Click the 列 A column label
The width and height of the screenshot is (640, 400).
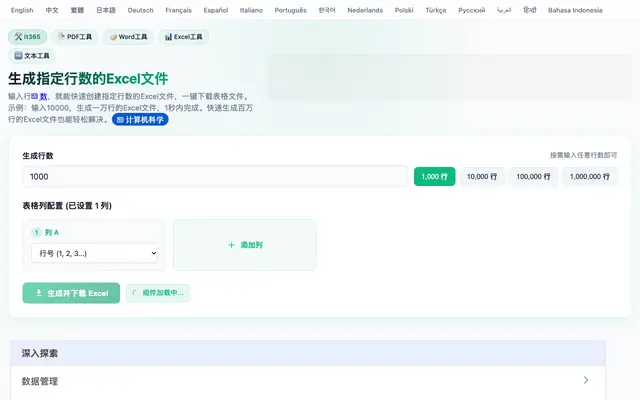(52, 233)
